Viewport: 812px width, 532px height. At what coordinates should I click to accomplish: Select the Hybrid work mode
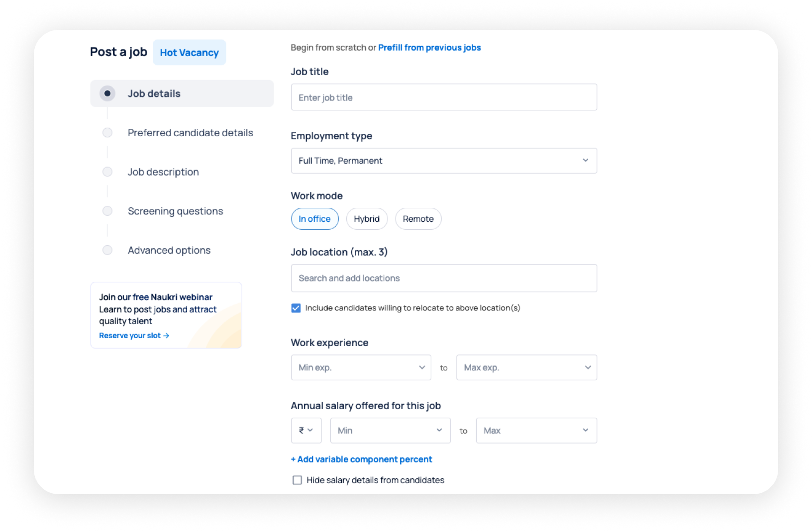click(x=367, y=219)
